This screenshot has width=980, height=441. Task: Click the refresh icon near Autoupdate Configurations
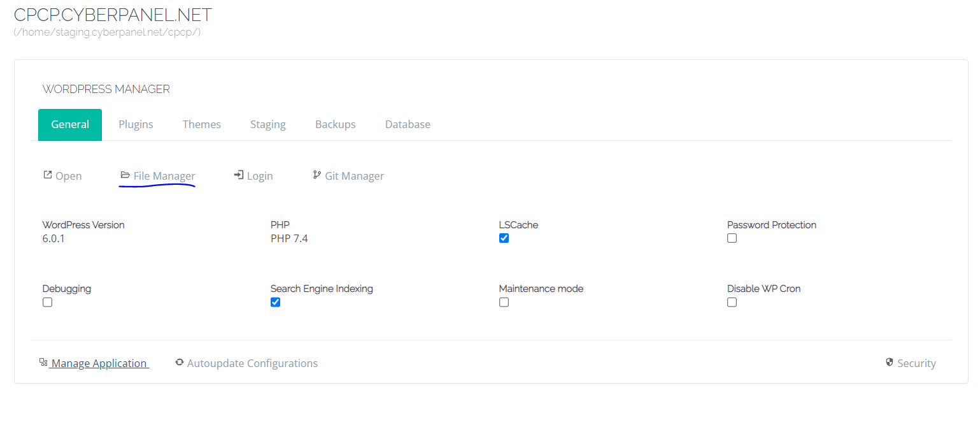[x=180, y=363]
